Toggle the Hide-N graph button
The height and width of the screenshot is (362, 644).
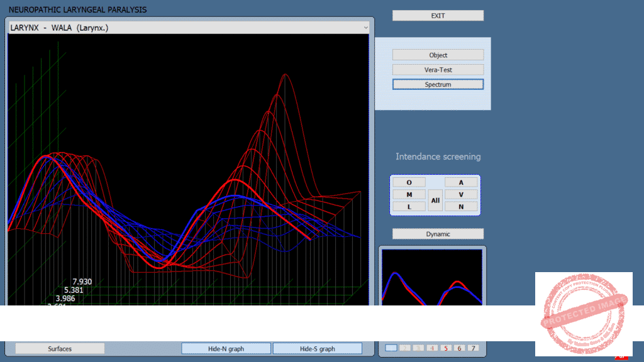coord(226,349)
